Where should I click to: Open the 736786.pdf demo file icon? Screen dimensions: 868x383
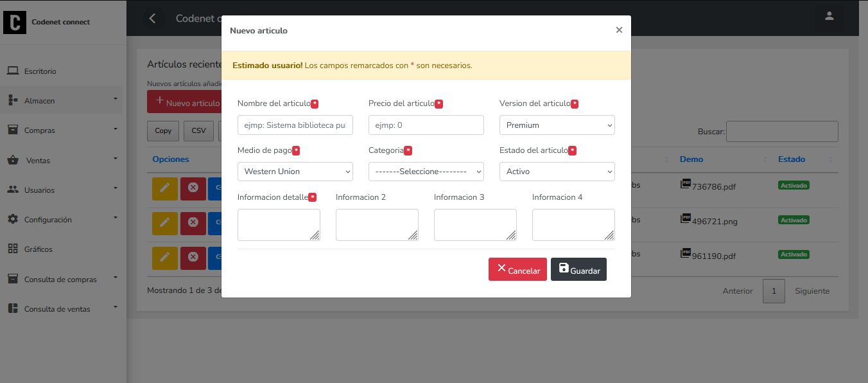click(x=686, y=184)
